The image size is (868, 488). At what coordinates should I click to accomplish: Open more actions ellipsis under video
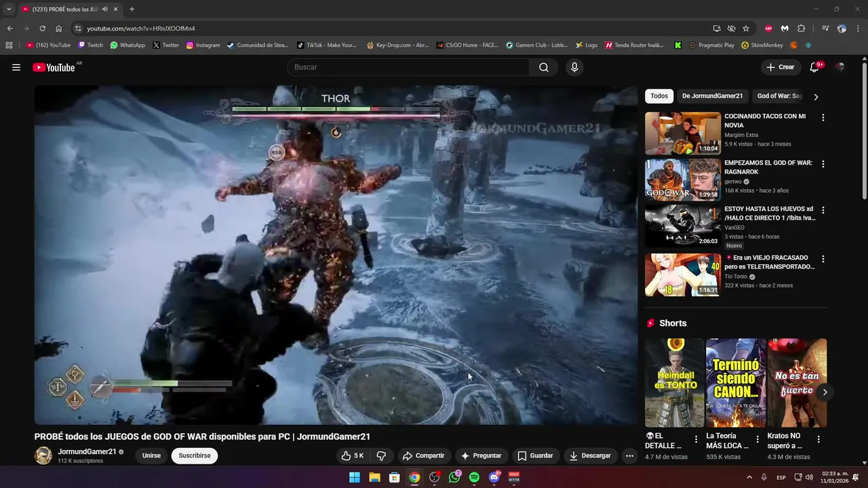(629, 455)
